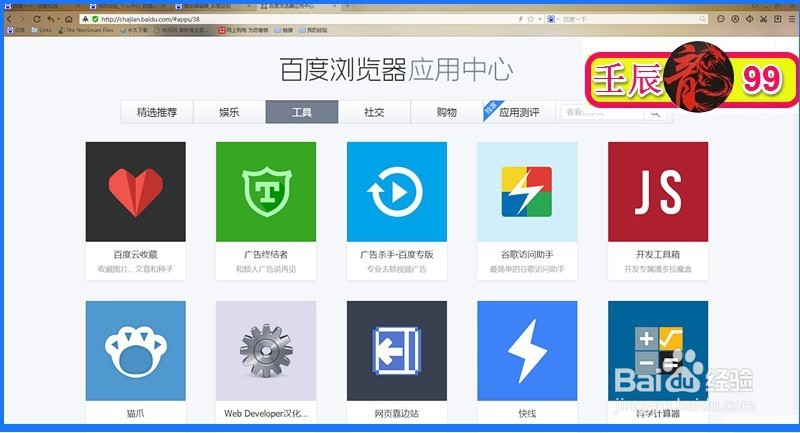
Task: Switch to the 精选推荐 tab
Action: (x=157, y=112)
